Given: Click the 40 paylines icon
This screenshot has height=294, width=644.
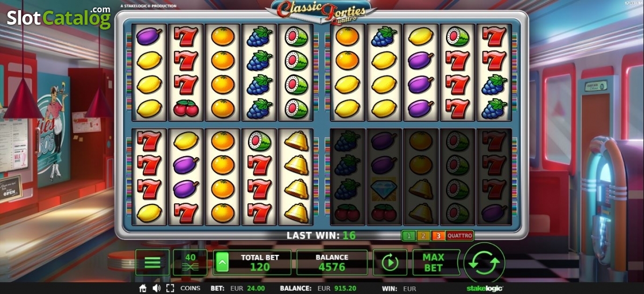Looking at the screenshot, I should point(190,262).
